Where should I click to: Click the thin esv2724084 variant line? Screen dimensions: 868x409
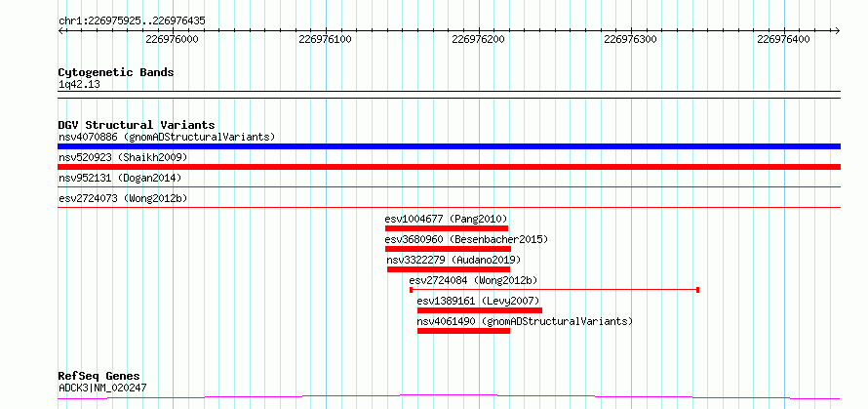pyautogui.click(x=554, y=289)
